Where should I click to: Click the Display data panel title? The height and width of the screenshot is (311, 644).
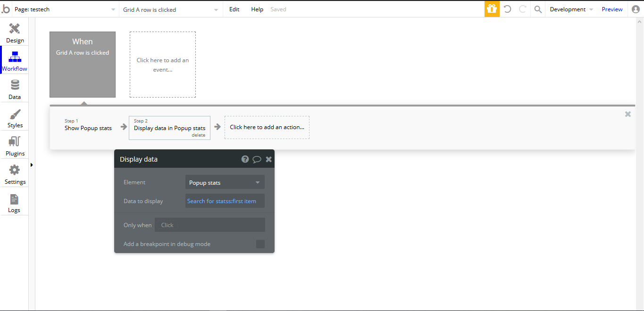pos(139,159)
